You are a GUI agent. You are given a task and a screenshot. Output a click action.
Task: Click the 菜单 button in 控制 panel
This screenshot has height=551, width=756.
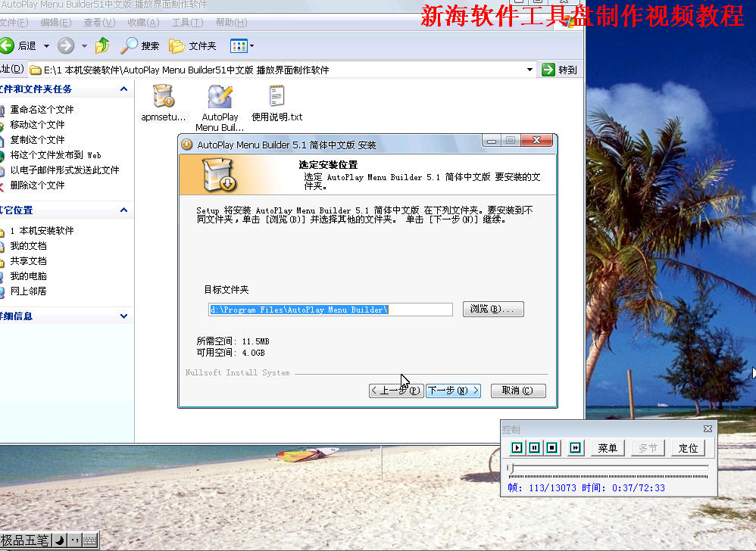[x=608, y=448]
